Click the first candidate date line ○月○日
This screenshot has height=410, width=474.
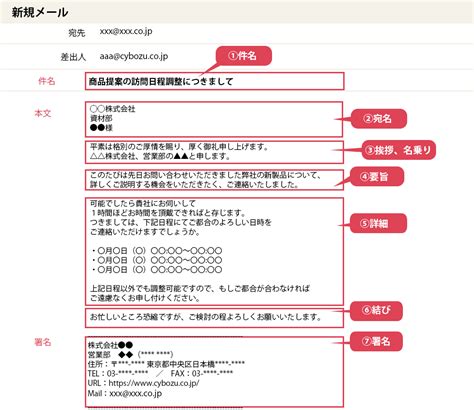[157, 251]
